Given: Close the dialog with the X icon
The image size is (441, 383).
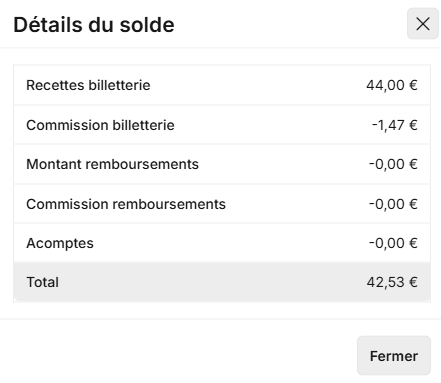Looking at the screenshot, I should pos(423,24).
